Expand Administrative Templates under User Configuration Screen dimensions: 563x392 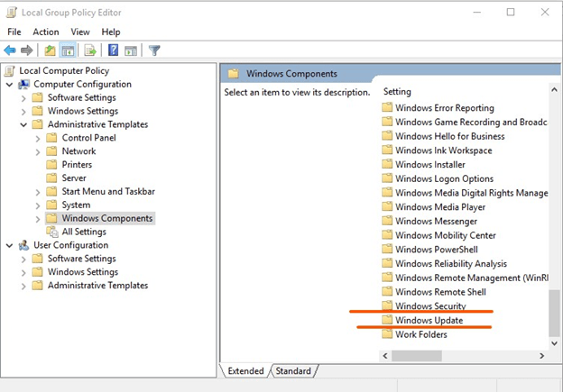[23, 287]
